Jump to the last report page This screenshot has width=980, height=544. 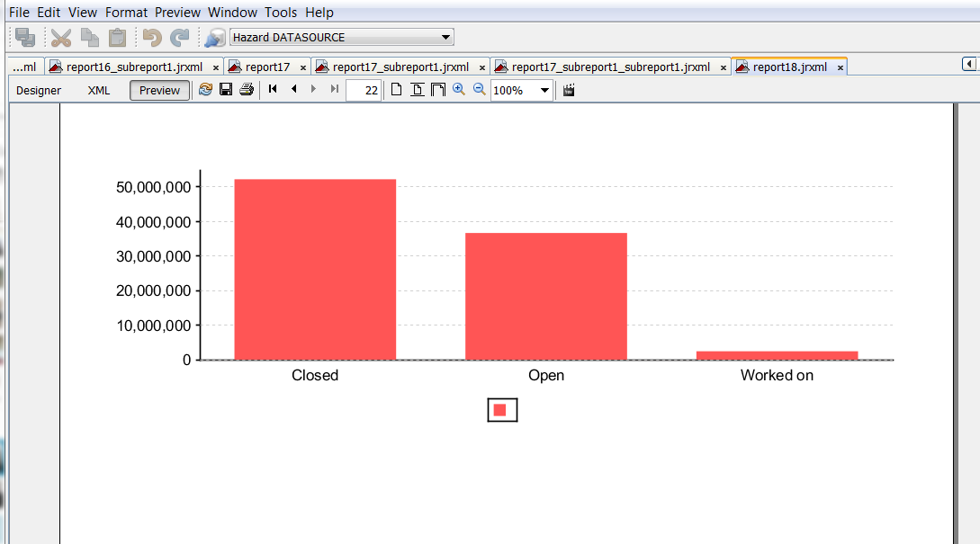[334, 89]
